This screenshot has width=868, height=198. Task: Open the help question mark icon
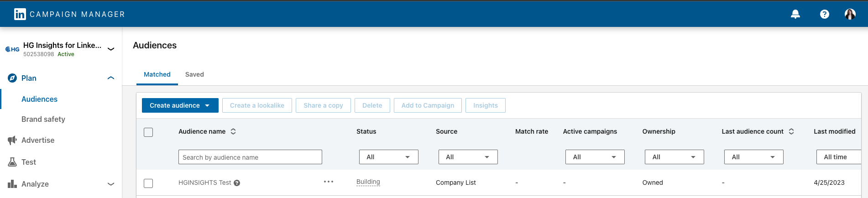tap(824, 14)
